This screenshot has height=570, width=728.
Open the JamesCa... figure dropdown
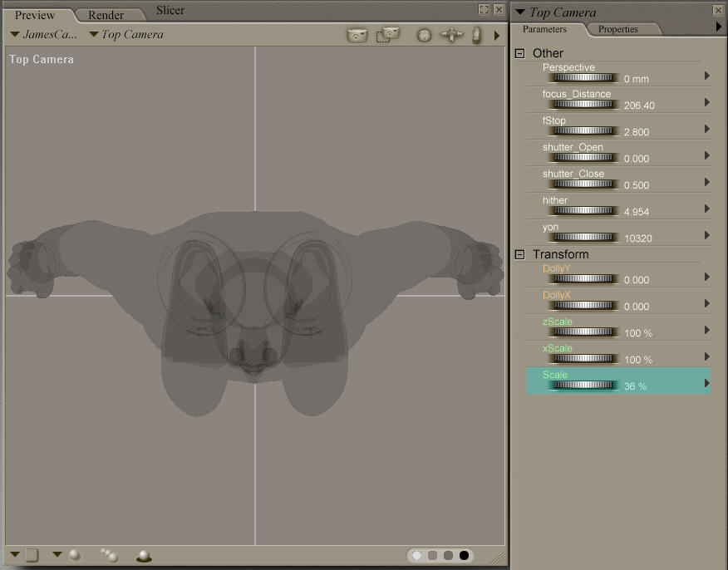pyautogui.click(x=47, y=35)
